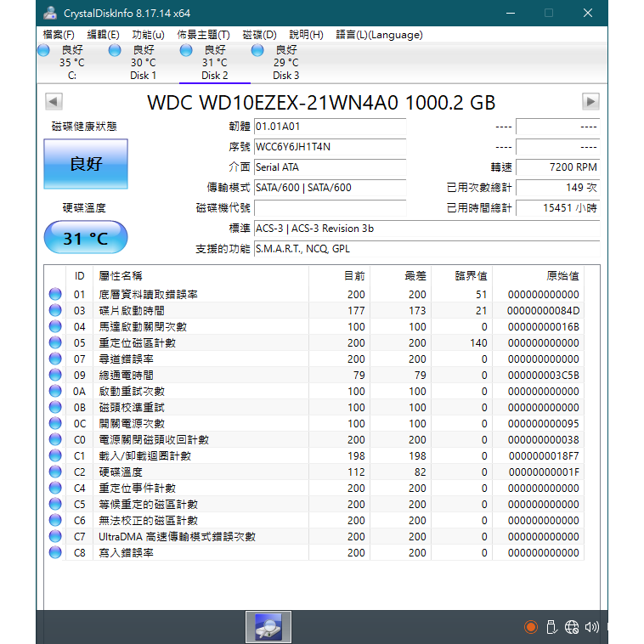
Task: Click the 31 °C temperature button
Action: click(86, 238)
